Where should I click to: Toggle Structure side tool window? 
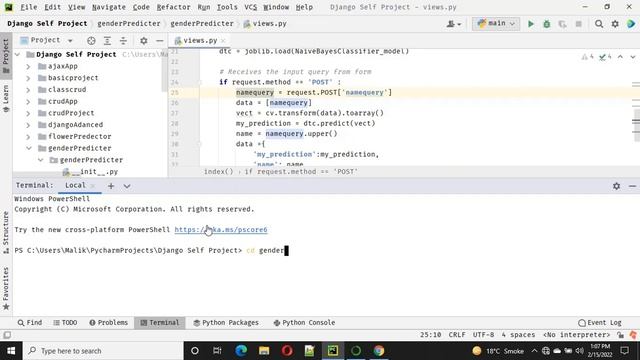click(x=6, y=233)
